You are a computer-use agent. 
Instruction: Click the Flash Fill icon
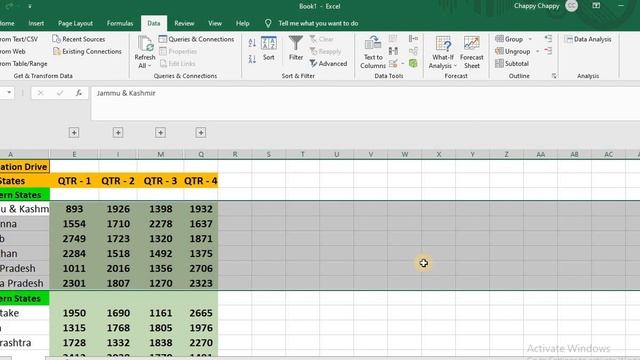point(393,39)
